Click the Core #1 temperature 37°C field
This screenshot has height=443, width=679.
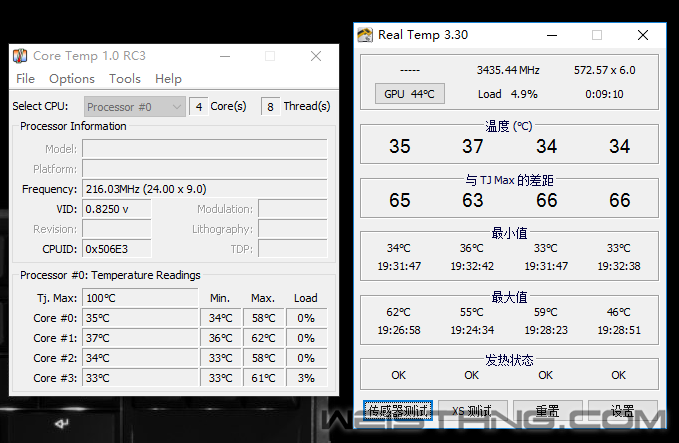pyautogui.click(x=140, y=338)
